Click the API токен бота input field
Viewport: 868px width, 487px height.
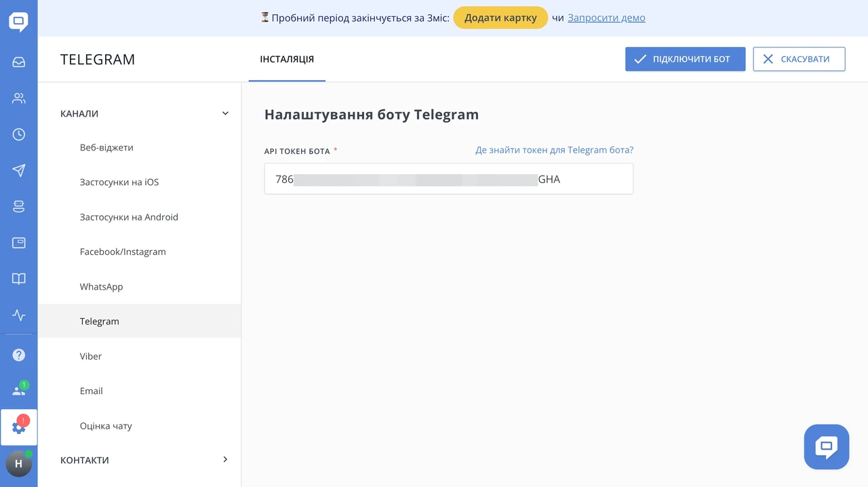click(449, 179)
